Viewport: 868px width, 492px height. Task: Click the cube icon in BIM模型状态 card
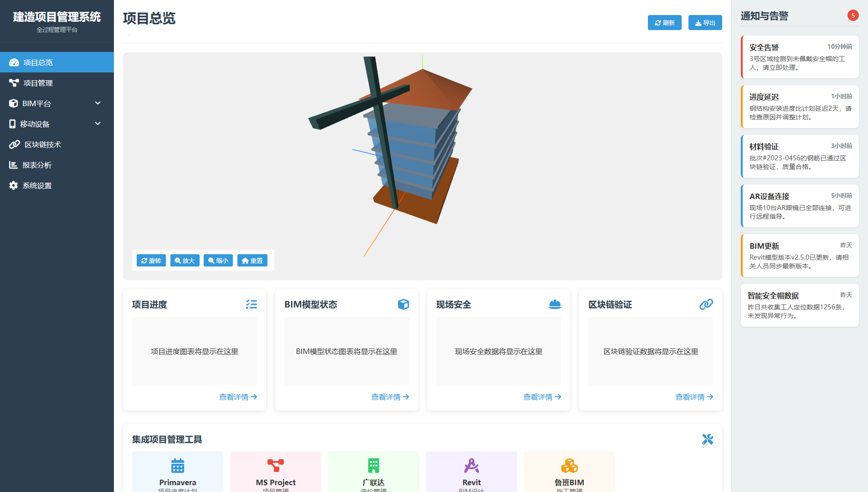coord(403,304)
